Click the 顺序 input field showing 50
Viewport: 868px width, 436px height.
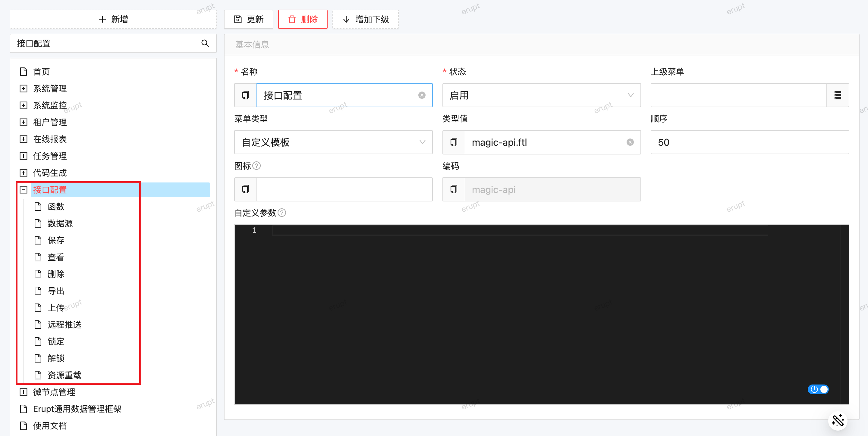tap(749, 142)
